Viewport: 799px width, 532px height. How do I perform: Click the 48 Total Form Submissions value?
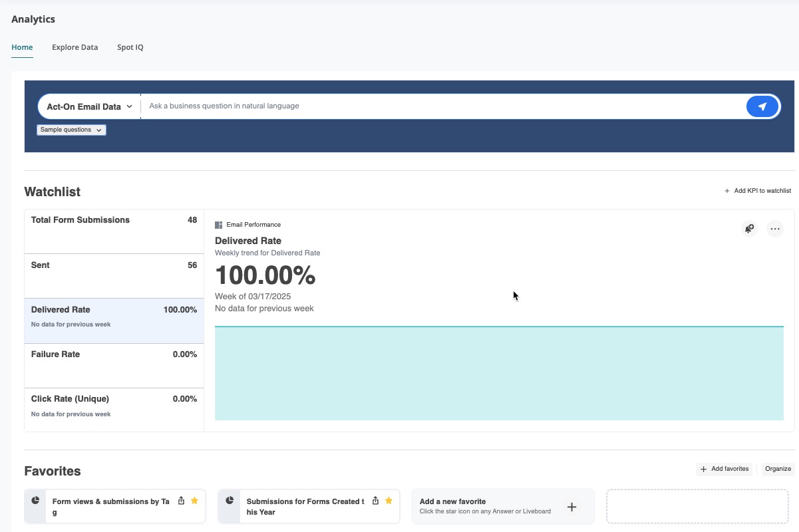coord(192,220)
